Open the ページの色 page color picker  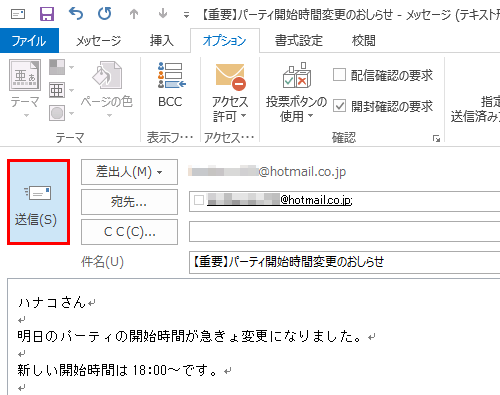click(107, 88)
